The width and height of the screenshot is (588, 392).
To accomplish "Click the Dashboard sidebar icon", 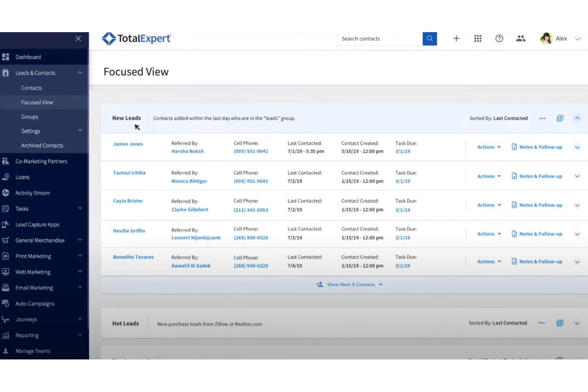I will coord(6,57).
